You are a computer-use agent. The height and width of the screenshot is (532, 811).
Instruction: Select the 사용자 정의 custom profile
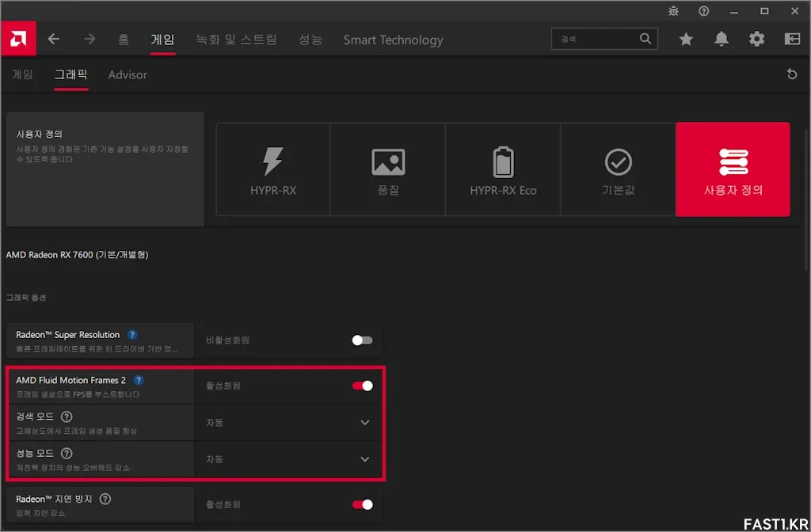[733, 169]
